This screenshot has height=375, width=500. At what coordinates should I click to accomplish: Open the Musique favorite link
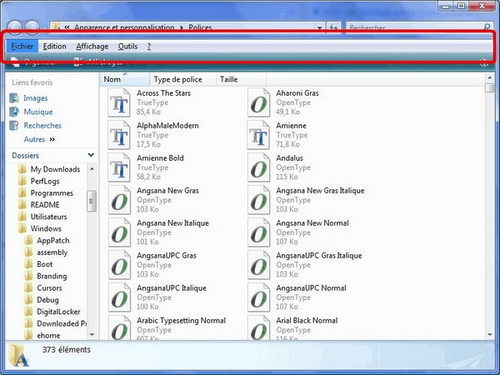(x=38, y=112)
